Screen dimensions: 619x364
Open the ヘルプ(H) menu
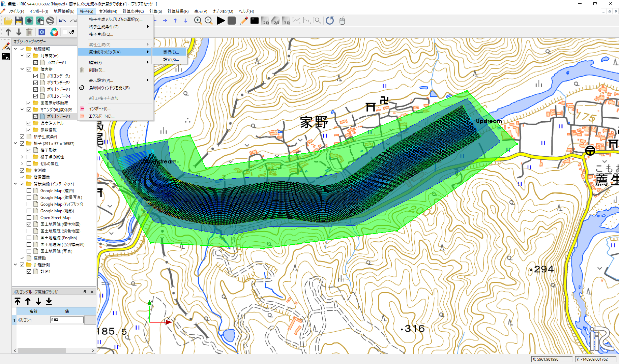point(246,11)
